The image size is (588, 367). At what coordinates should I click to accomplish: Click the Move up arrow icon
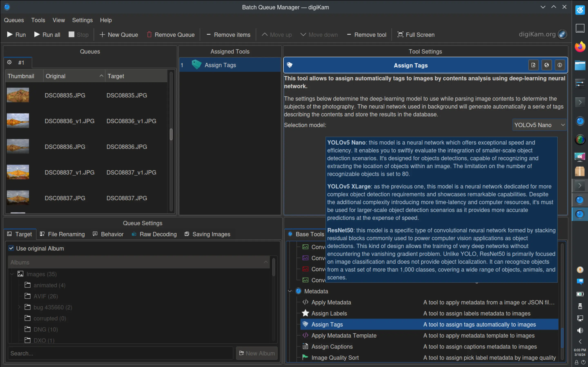265,34
